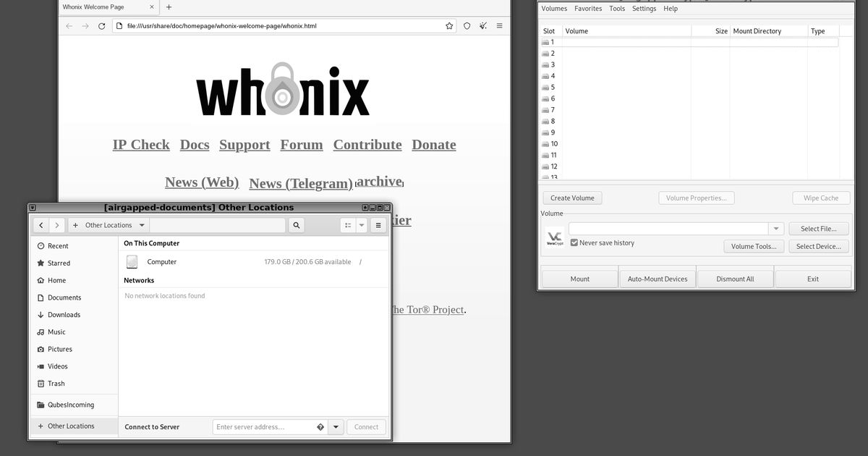Select the Whonix Welcome Page tab
The image size is (868, 456).
[x=109, y=7]
